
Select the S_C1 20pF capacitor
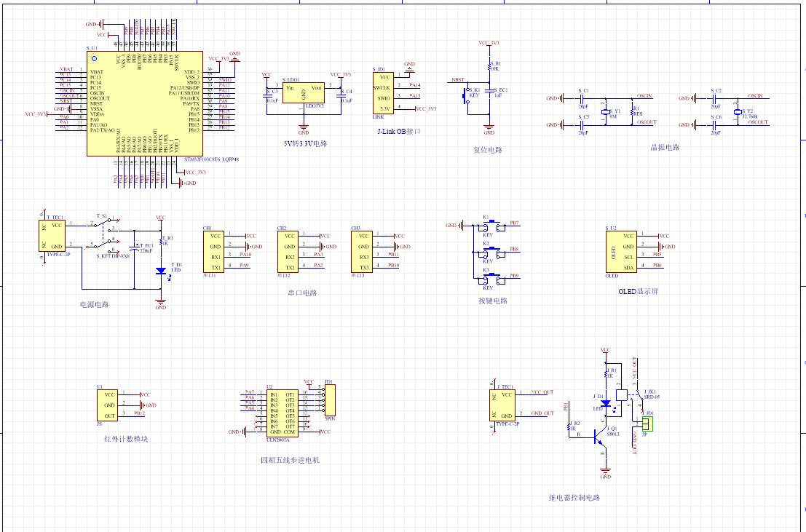[x=583, y=98]
